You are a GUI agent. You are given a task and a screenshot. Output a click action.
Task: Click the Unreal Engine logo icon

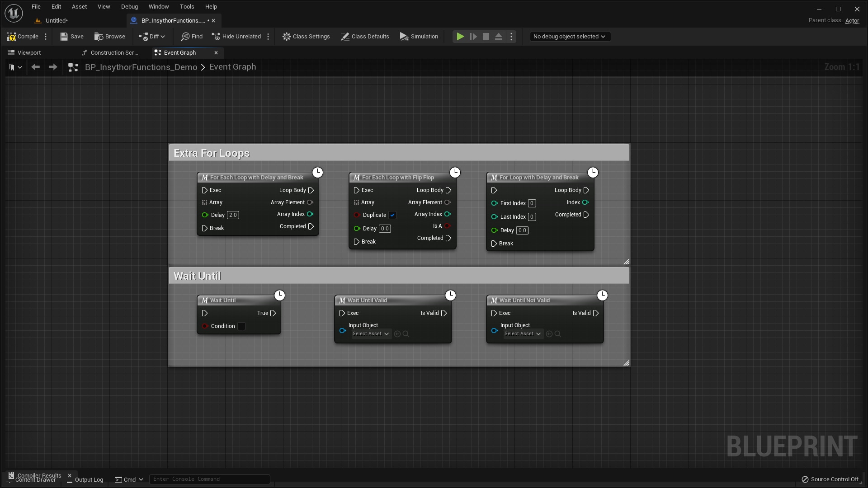pos(14,13)
